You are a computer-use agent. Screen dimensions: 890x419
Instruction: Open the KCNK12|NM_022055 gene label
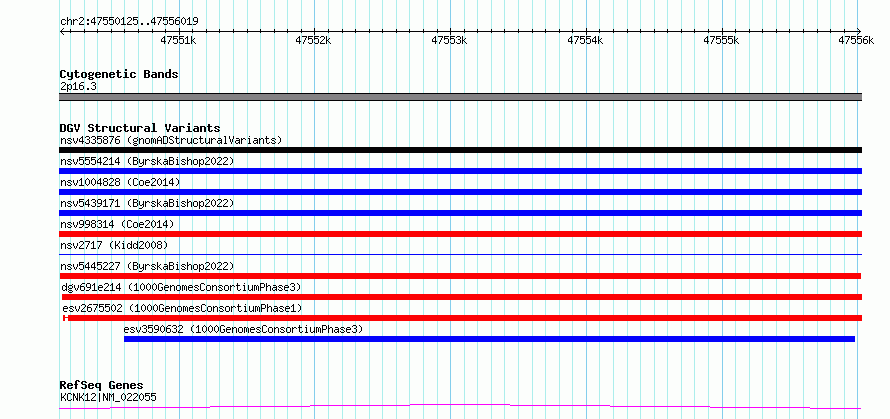(x=108, y=397)
